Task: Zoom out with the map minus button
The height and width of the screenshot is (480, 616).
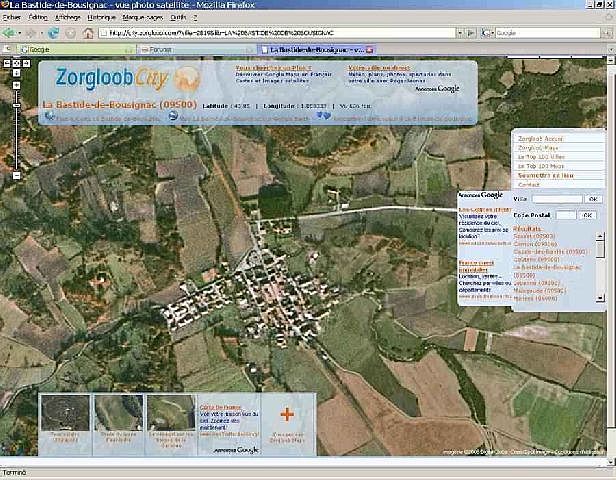Action: [x=16, y=176]
